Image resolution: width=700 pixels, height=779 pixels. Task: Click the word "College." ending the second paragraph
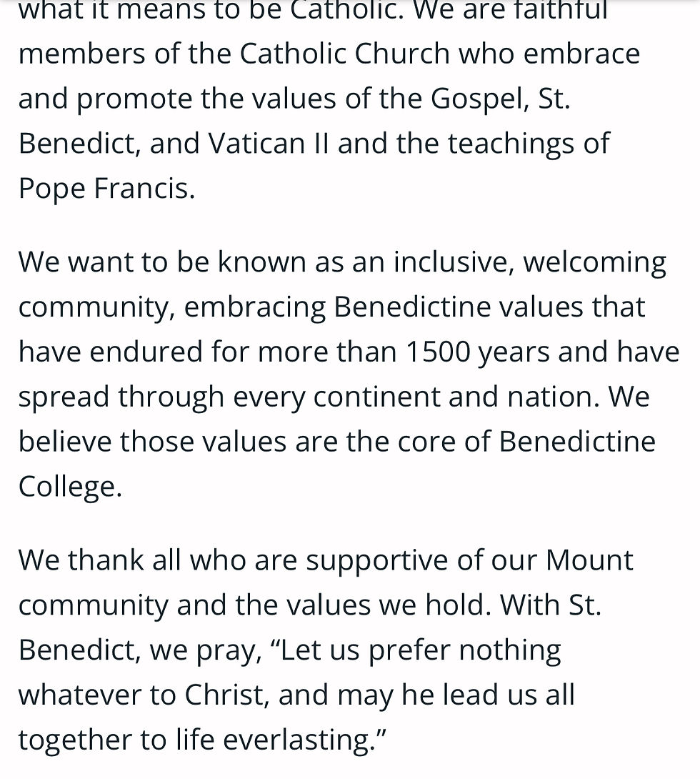(70, 487)
